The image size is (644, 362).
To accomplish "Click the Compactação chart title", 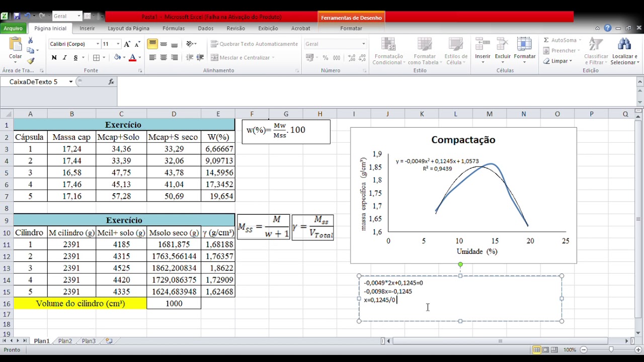I will click(x=463, y=140).
